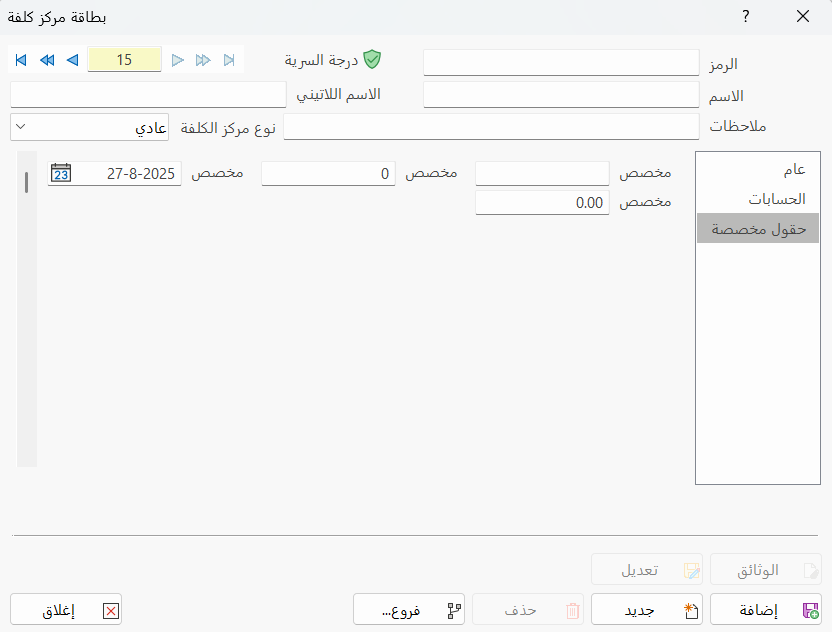The width and height of the screenshot is (832, 632).
Task: Open the calendar picker beside the 27-8-2025 date
Action: click(61, 172)
